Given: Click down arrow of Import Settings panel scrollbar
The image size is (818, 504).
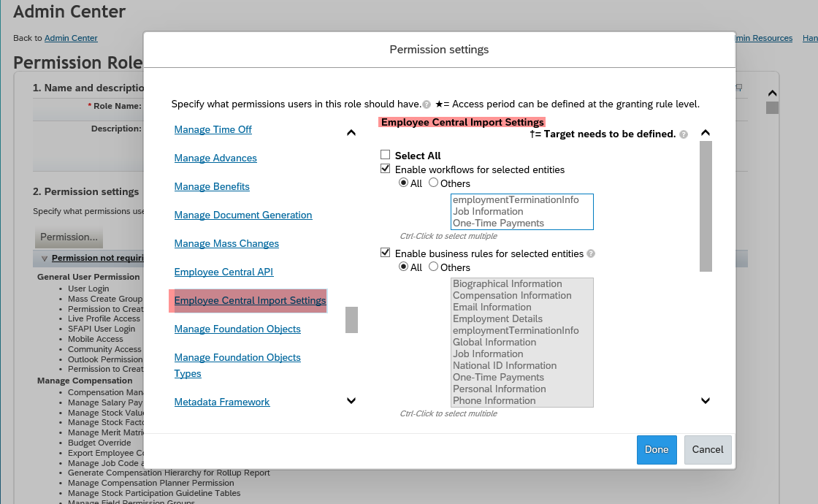Looking at the screenshot, I should tap(706, 401).
